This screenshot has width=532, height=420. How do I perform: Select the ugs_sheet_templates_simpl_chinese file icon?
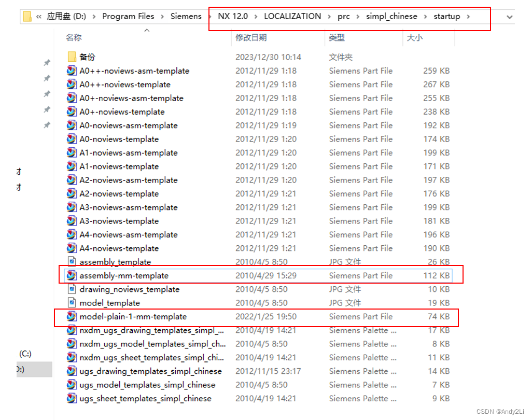pos(72,398)
